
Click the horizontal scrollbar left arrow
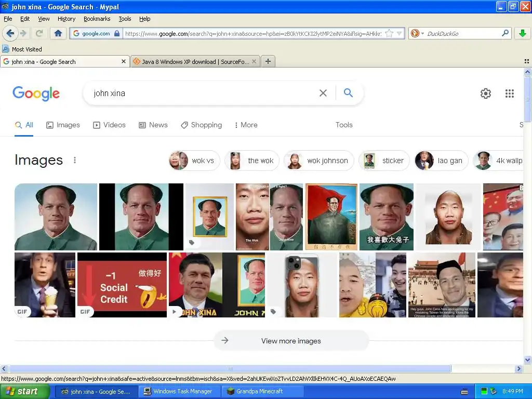click(x=4, y=369)
